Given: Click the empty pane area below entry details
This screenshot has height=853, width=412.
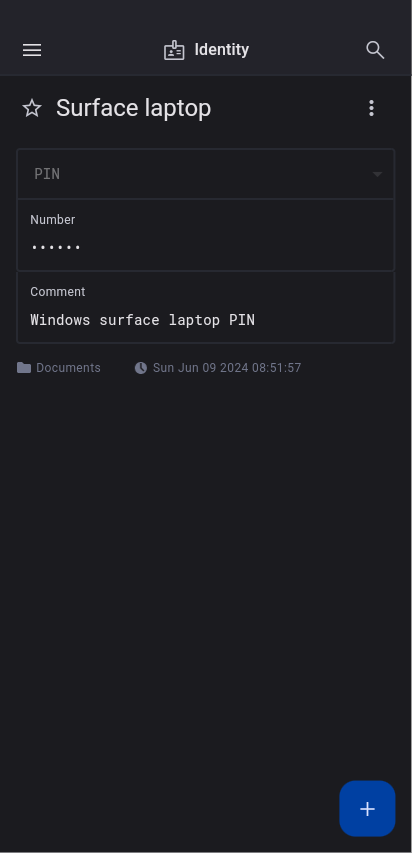Looking at the screenshot, I should click(x=206, y=571).
